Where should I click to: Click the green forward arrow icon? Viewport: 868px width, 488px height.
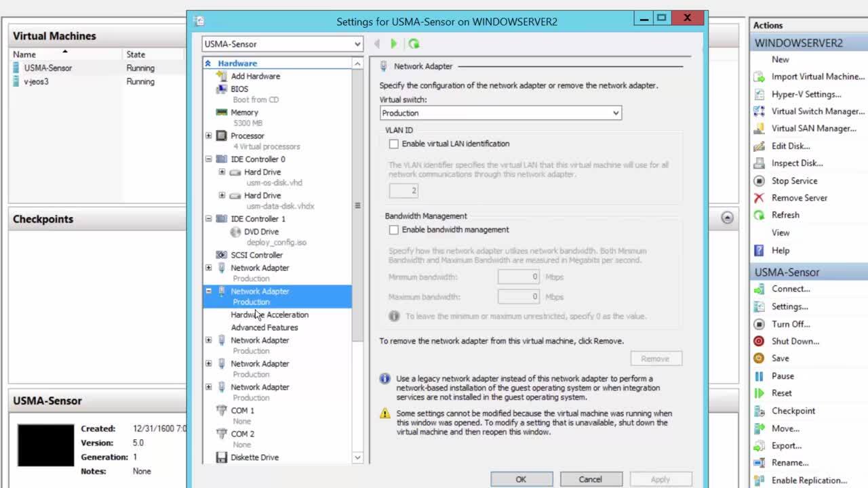pos(393,44)
